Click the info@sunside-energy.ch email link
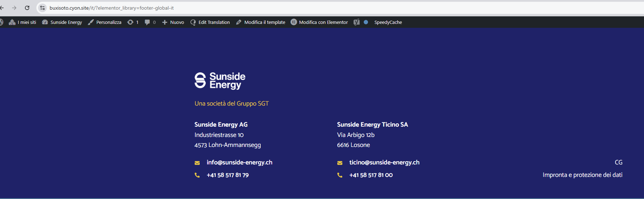The height and width of the screenshot is (199, 644). click(x=239, y=162)
